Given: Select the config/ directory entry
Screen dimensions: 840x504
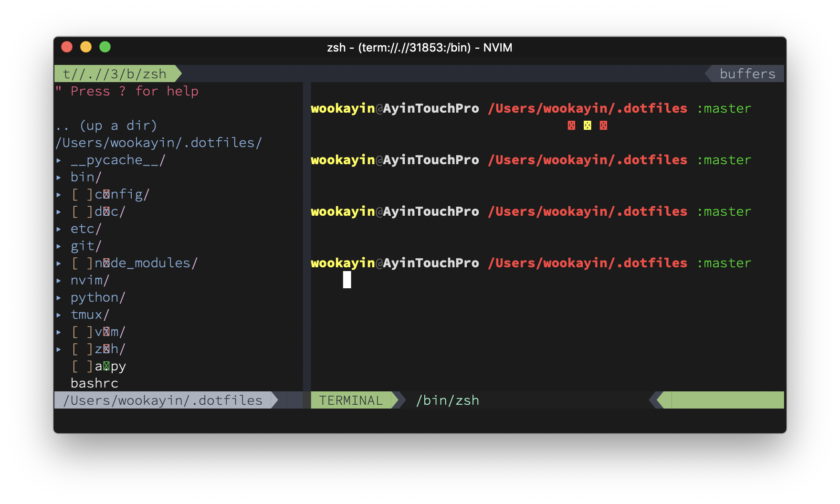Looking at the screenshot, I should 122,195.
